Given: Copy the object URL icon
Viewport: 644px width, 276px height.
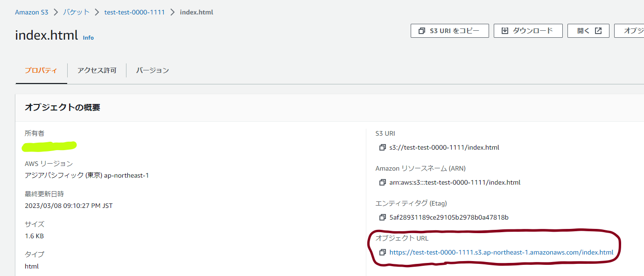Looking at the screenshot, I should point(383,252).
